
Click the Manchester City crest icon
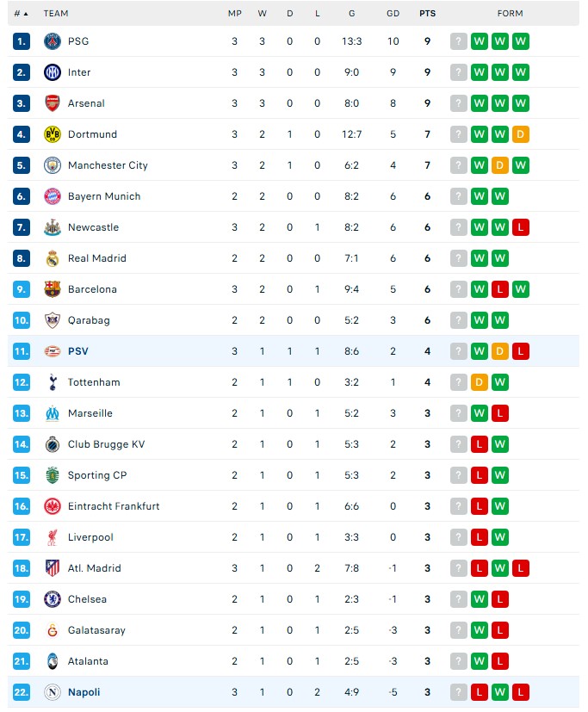pyautogui.click(x=53, y=165)
